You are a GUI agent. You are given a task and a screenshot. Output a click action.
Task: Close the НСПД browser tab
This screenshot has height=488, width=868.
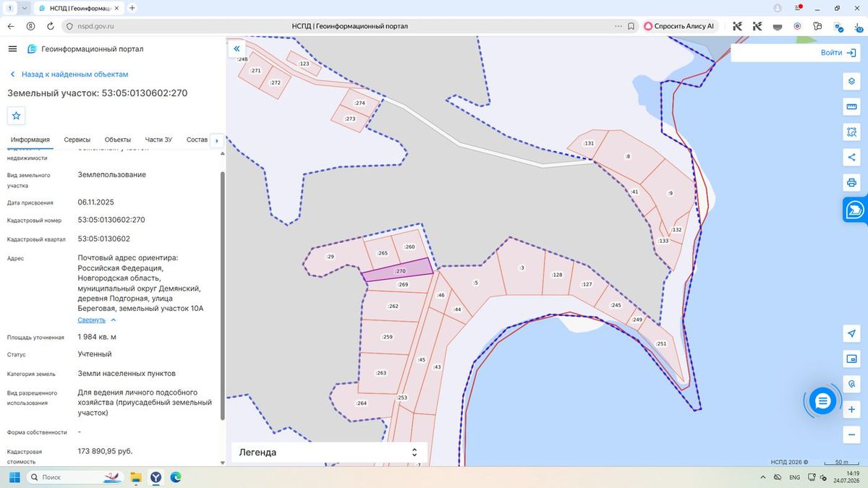[x=116, y=8]
